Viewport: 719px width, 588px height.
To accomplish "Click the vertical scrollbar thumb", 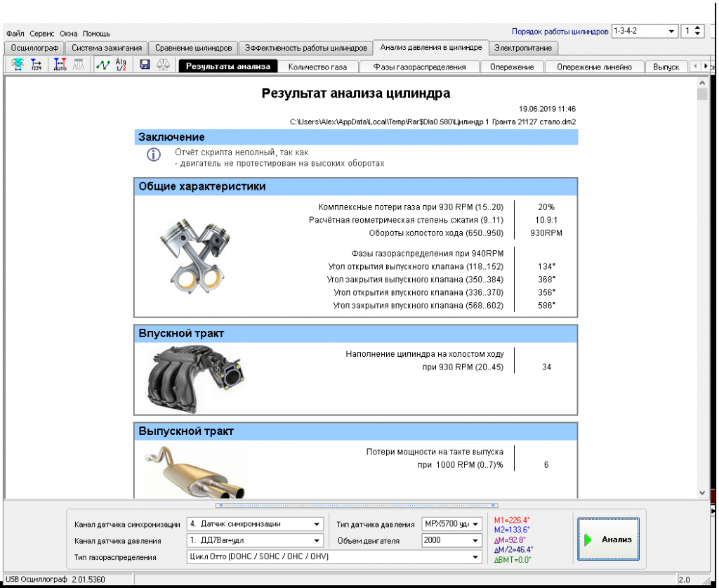I will coord(702,94).
